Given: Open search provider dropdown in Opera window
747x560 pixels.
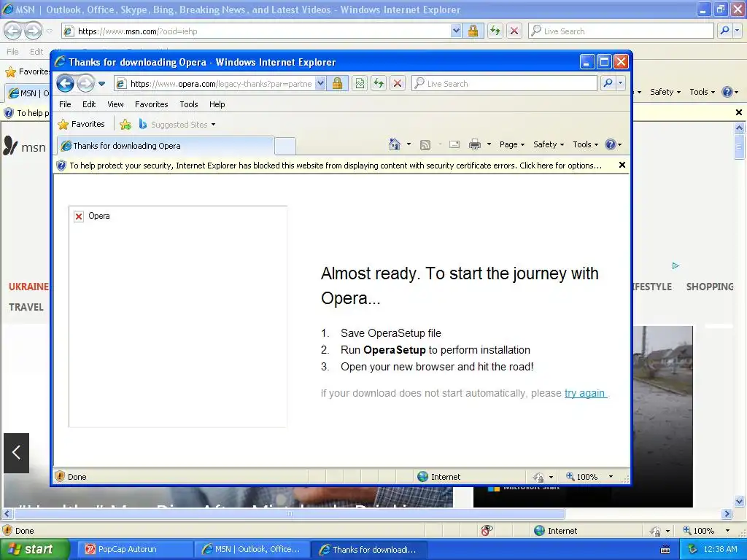Looking at the screenshot, I should (620, 84).
